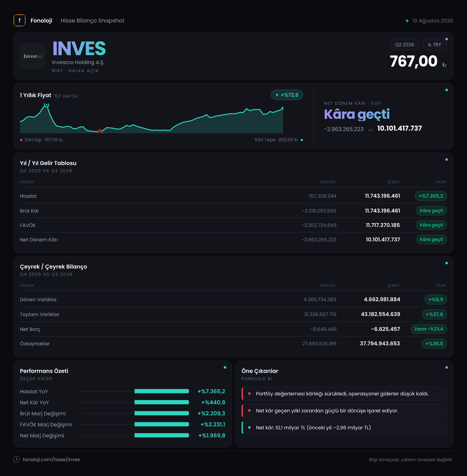Screen dimensions: 467x476
Task: Click the Toplam Varlıklar +%37,8 badge
Action: pyautogui.click(x=434, y=314)
